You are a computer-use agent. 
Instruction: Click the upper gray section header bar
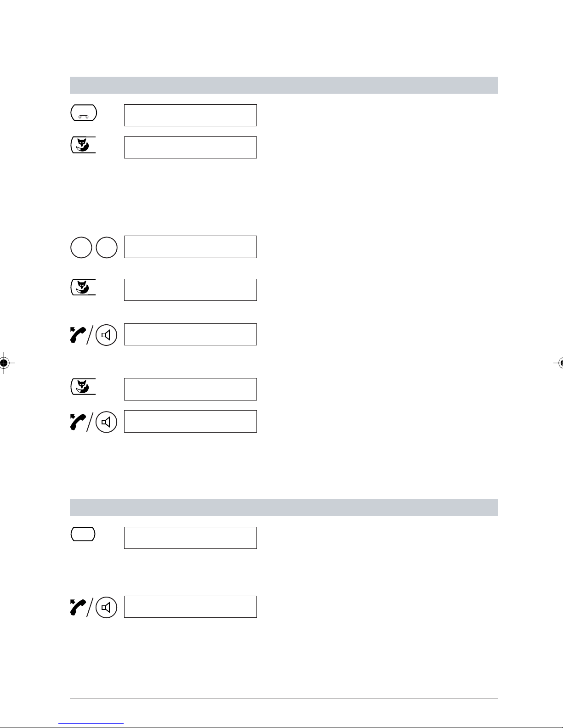284,85
